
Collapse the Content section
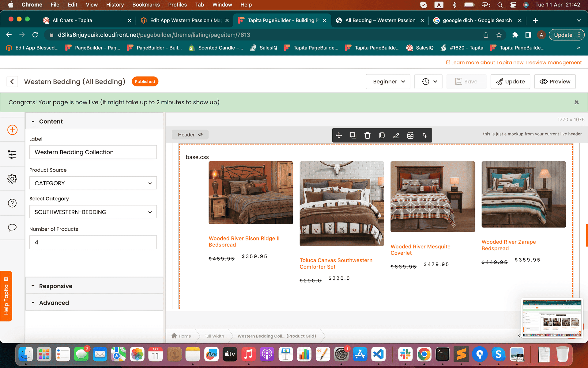click(94, 121)
